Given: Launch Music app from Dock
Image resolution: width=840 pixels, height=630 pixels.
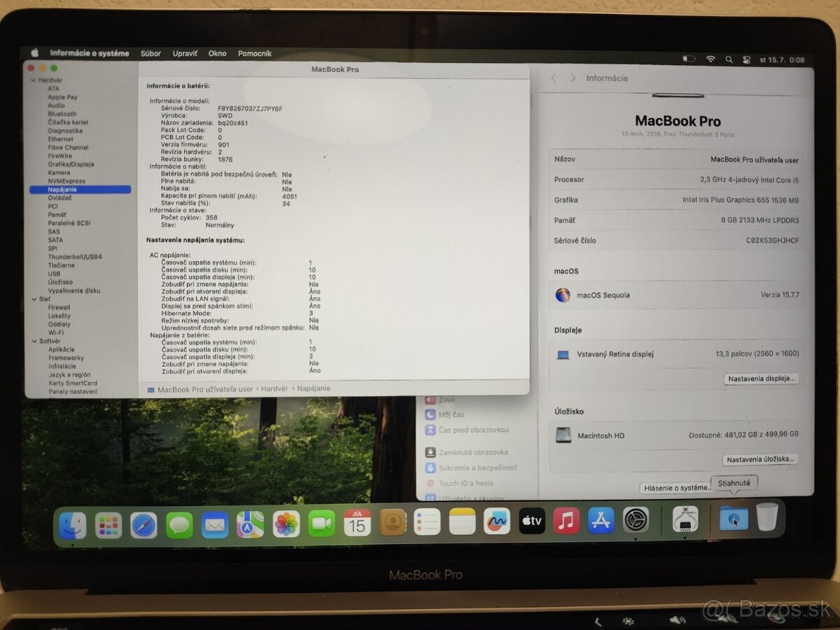Looking at the screenshot, I should (566, 520).
